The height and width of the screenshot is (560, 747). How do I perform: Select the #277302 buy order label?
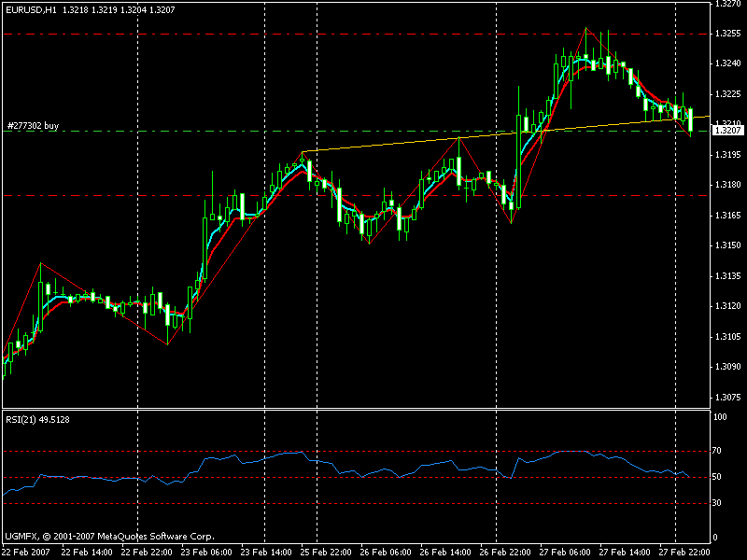33,124
